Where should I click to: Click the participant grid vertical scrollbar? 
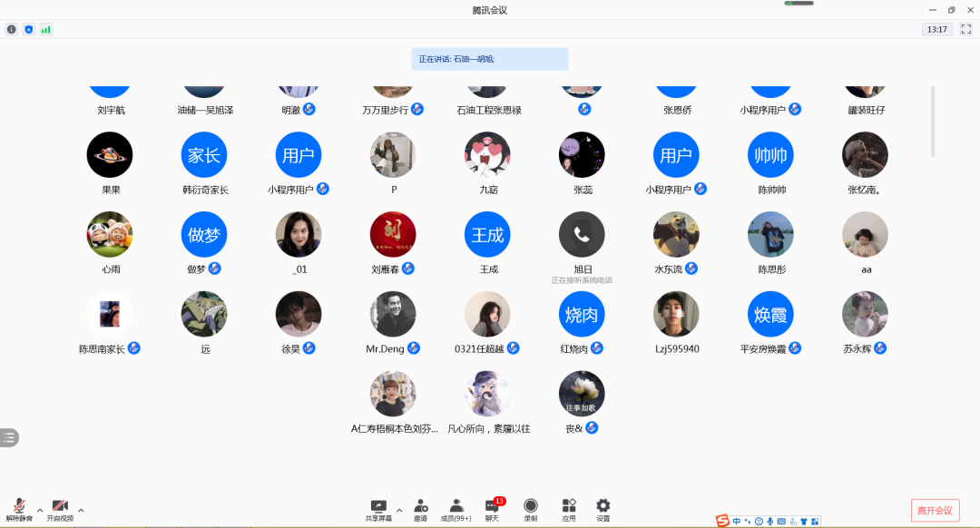[x=933, y=122]
